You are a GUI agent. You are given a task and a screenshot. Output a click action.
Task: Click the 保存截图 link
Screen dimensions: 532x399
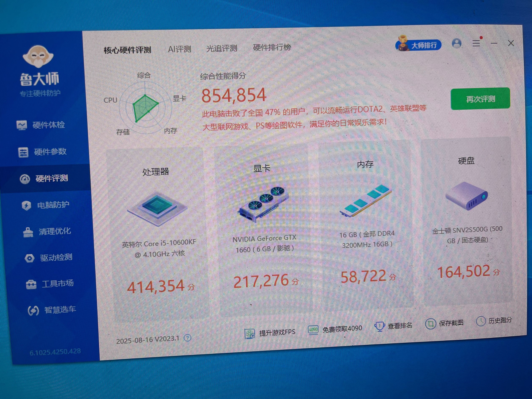click(x=451, y=323)
